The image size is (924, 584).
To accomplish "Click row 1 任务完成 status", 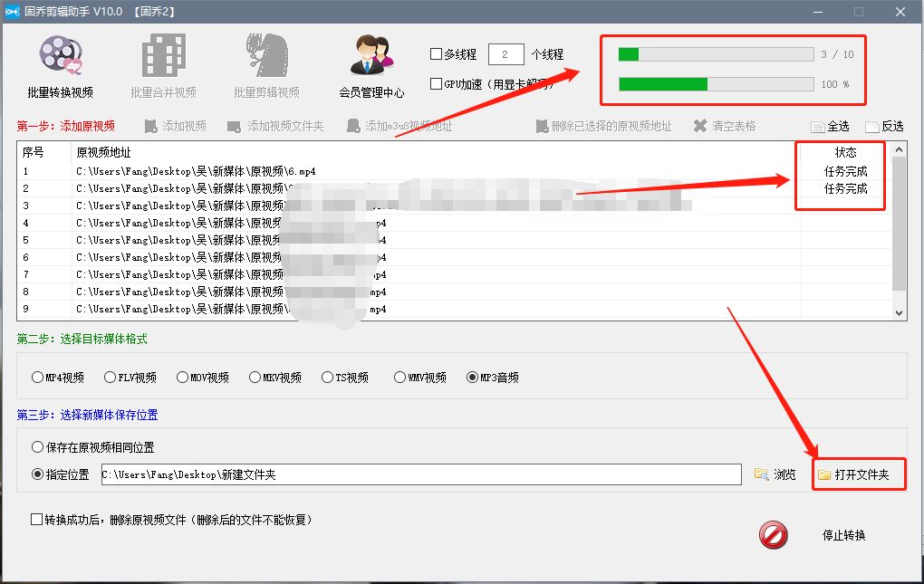I will tap(845, 171).
